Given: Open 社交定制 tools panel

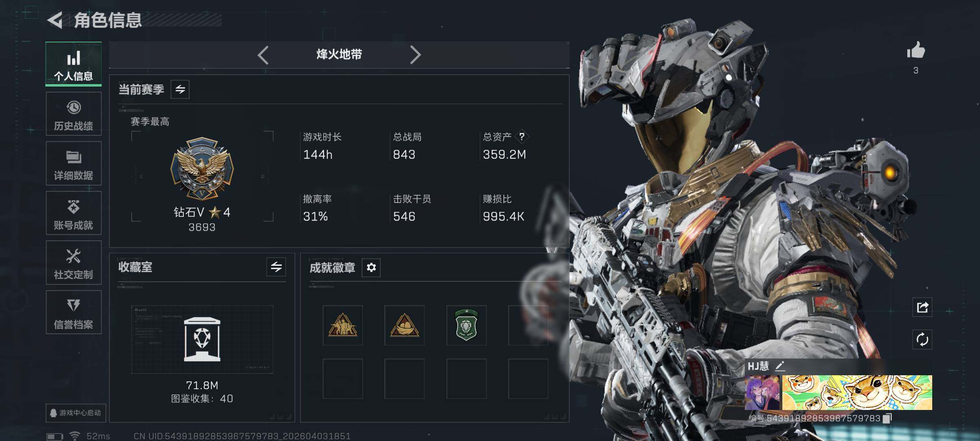Looking at the screenshot, I should click(x=73, y=263).
